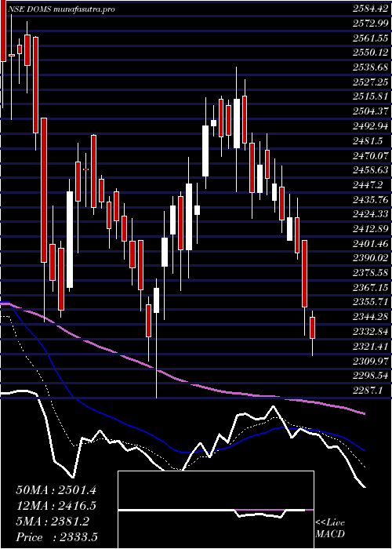The width and height of the screenshot is (392, 549).
Task: Click the 2355.71 price axis label
Action: point(370,303)
